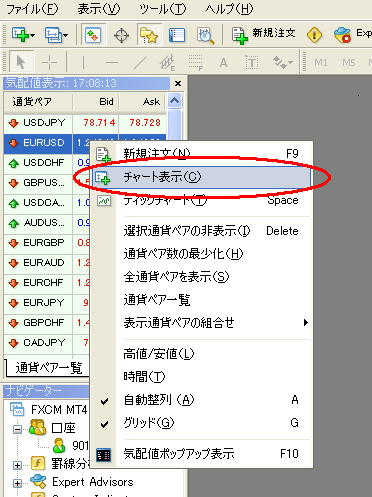Viewport: 372px width, 497px height.
Task: Choose 通貨ペア一覧 in context menu
Action: 203,300
